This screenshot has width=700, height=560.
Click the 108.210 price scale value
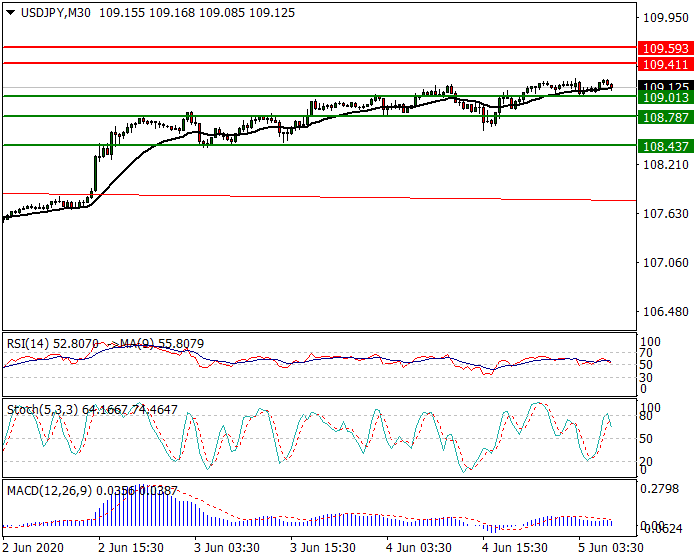pos(666,165)
